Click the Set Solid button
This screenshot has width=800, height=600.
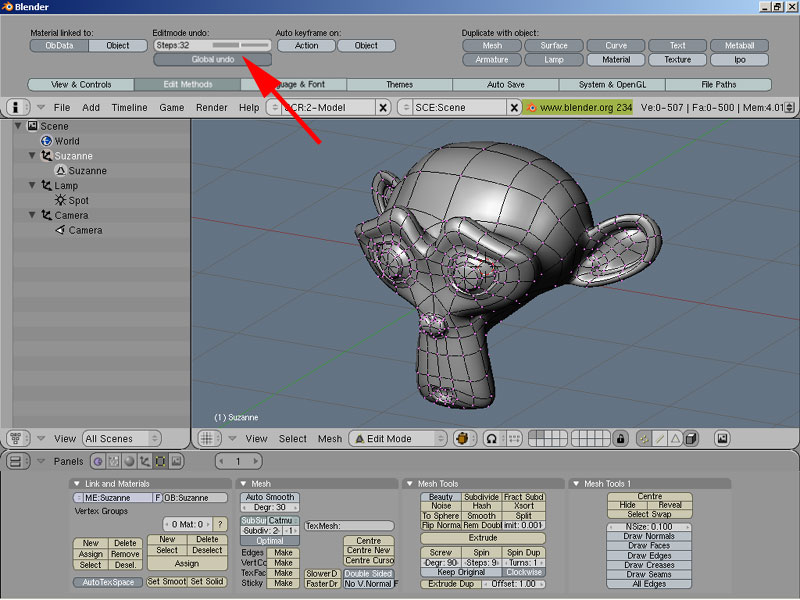[207, 582]
